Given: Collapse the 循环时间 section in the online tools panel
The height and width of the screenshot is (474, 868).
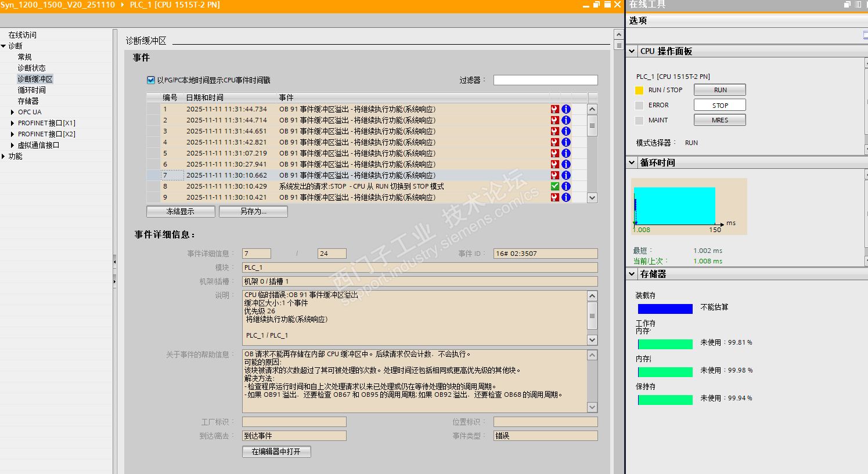Looking at the screenshot, I should [x=632, y=162].
